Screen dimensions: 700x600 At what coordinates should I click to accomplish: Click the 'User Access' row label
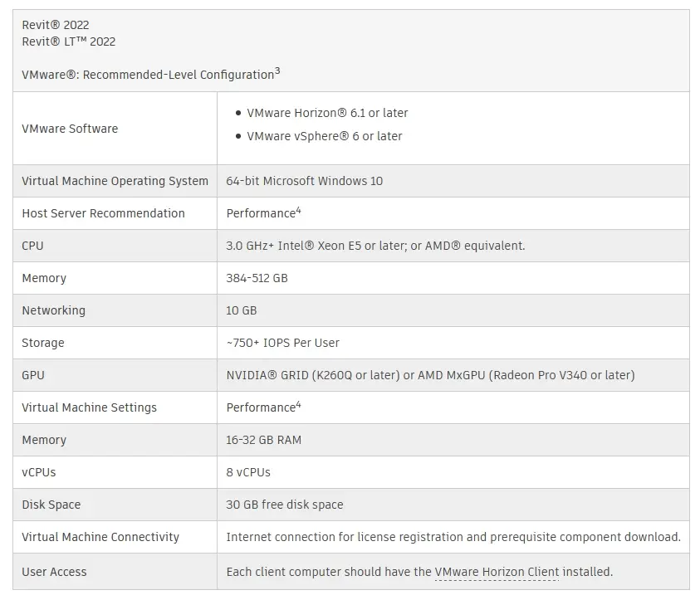pos(54,572)
